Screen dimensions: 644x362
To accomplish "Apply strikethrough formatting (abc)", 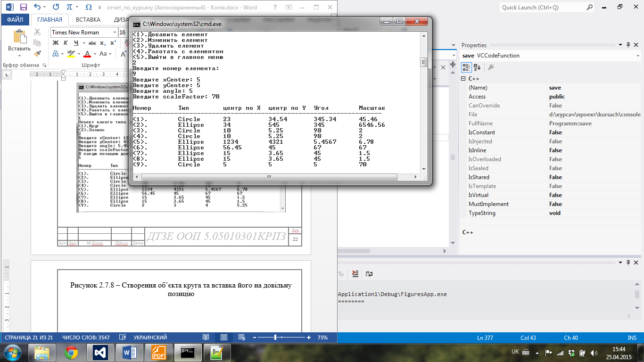I will point(93,43).
